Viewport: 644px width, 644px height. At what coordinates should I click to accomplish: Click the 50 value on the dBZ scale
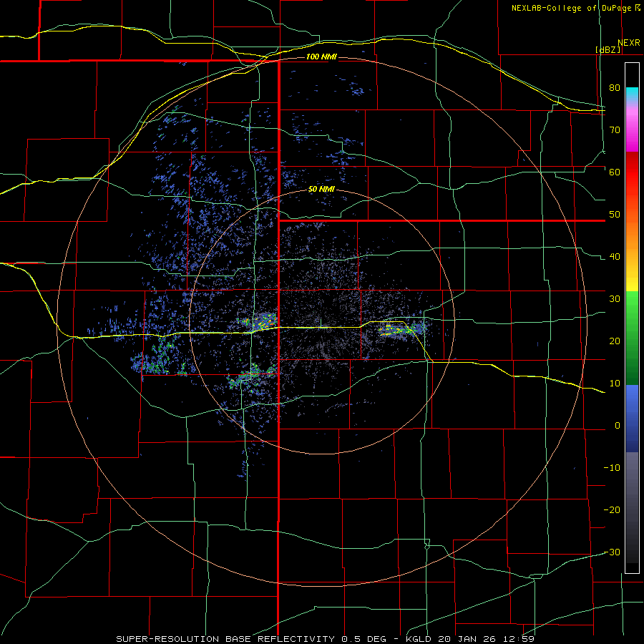point(615,215)
